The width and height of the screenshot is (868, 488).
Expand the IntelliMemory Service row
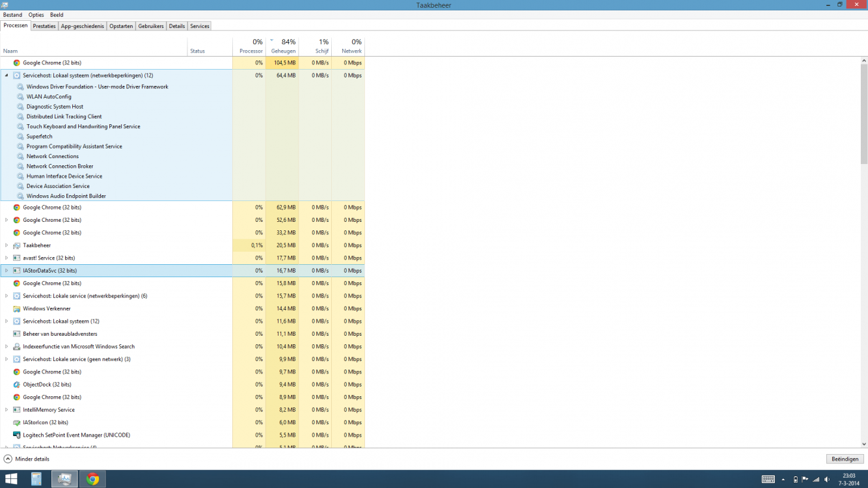point(7,410)
